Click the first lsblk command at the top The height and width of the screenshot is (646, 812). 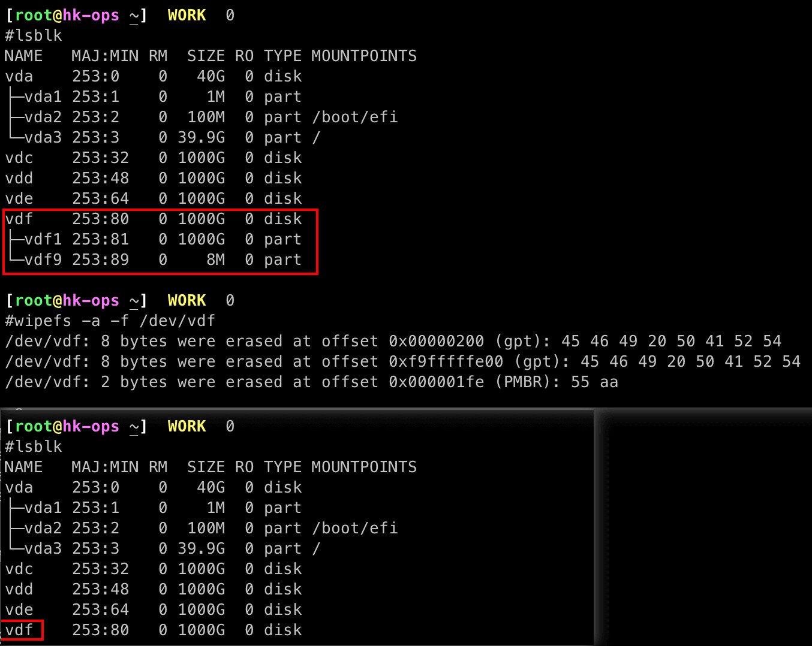click(34, 36)
